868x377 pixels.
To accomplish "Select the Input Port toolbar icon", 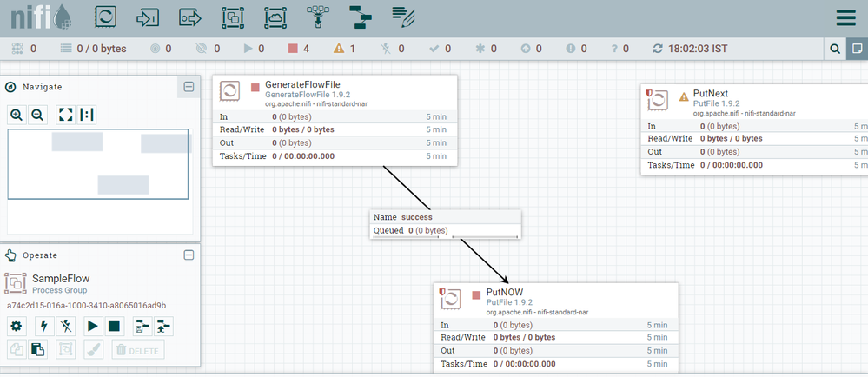I will [148, 17].
